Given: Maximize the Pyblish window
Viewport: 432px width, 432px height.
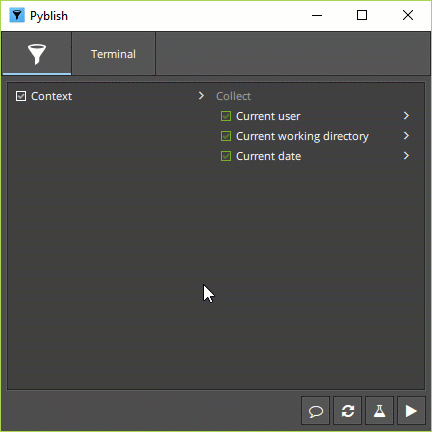Looking at the screenshot, I should coord(362,15).
